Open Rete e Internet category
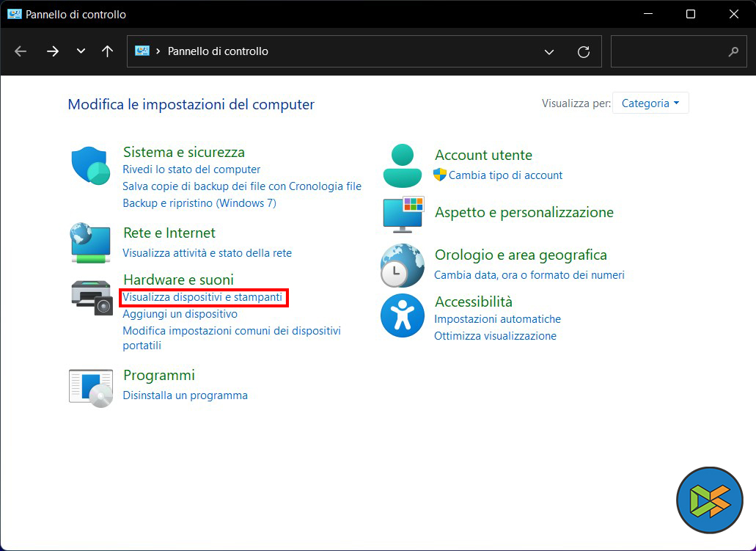756x551 pixels. pyautogui.click(x=169, y=233)
